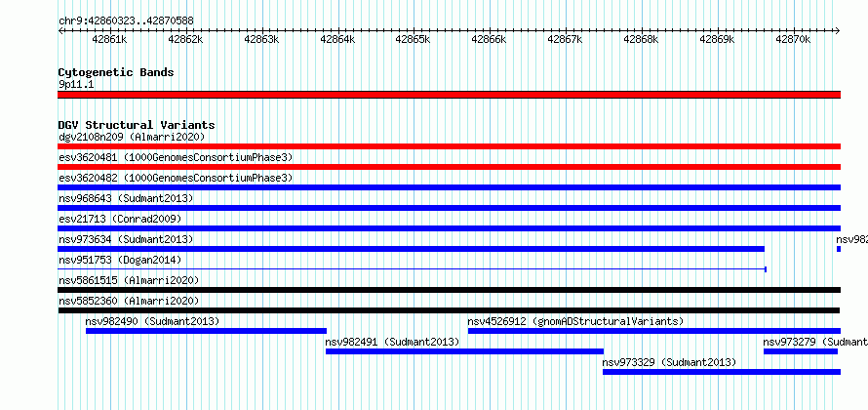The height and width of the screenshot is (410, 868).
Task: Click the esv21713 (Conrad2009) label
Action: point(120,219)
